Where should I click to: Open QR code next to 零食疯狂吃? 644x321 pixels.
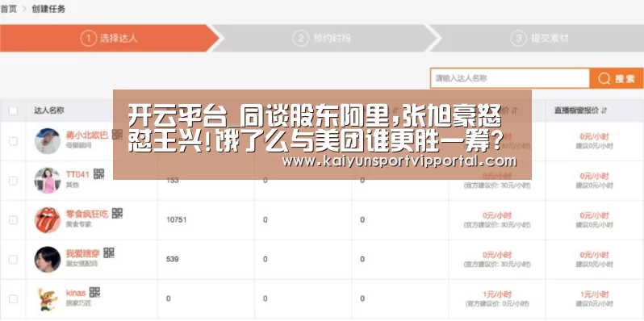pyautogui.click(x=118, y=213)
